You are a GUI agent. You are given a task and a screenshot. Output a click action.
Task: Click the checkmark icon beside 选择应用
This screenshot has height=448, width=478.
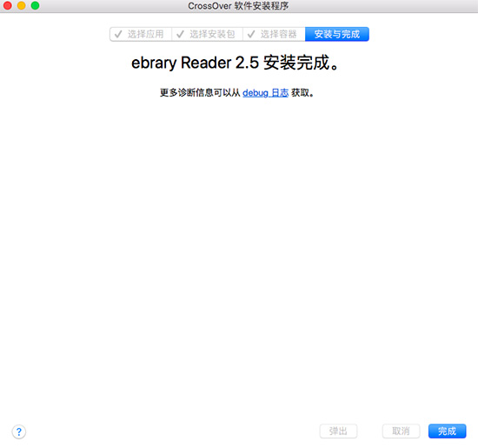coord(118,34)
